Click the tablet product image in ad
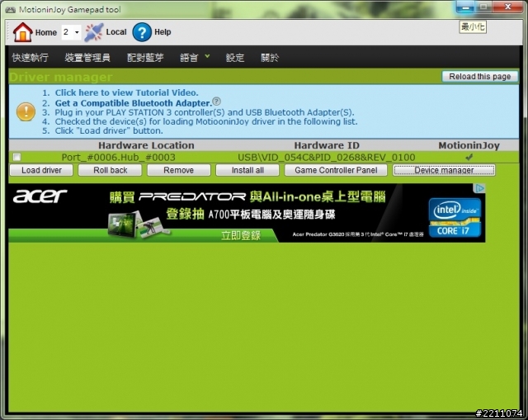The height and width of the screenshot is (420, 528). click(x=124, y=224)
